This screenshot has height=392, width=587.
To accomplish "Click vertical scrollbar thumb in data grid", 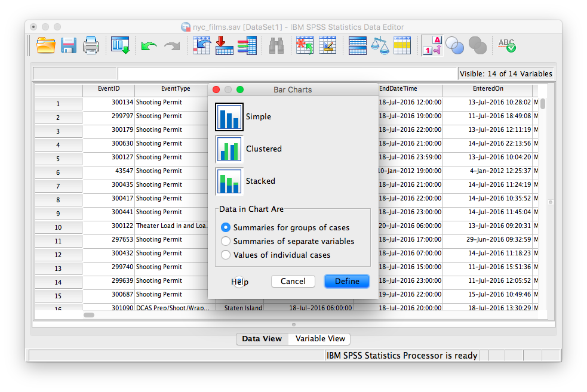I will (543, 104).
